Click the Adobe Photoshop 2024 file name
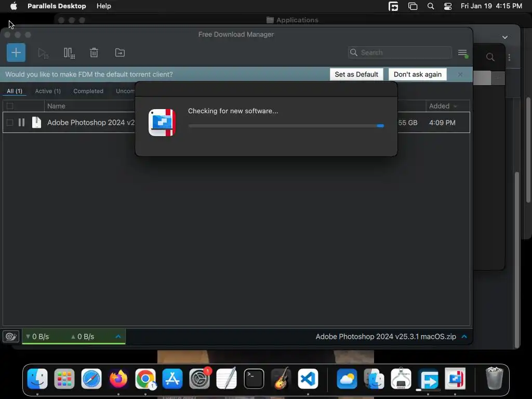Image resolution: width=532 pixels, height=399 pixels. (91, 123)
